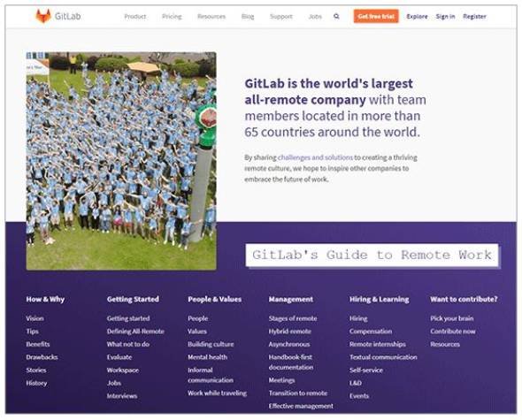Screen dimensions: 522x420
Task: Click the team group photo
Action: [x=121, y=161]
